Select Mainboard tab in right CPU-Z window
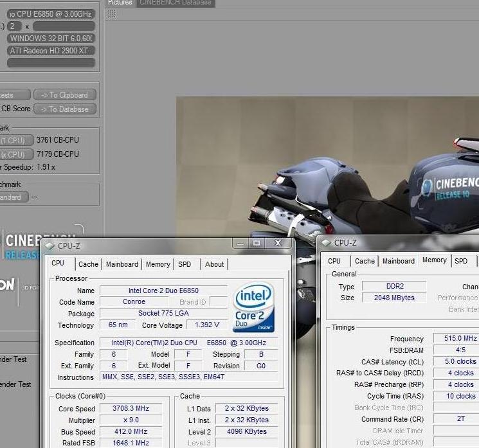 (399, 261)
